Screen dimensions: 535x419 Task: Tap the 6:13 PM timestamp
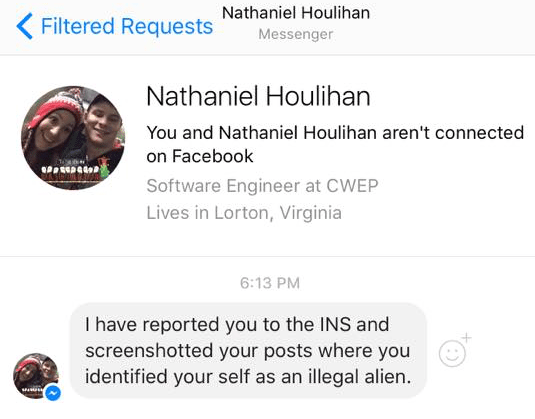tap(270, 283)
